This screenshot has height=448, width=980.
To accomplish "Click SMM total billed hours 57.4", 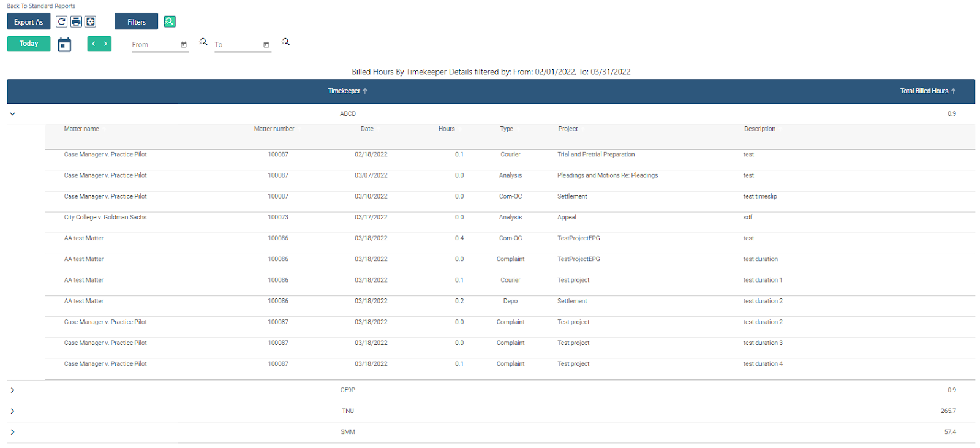I will coord(950,431).
